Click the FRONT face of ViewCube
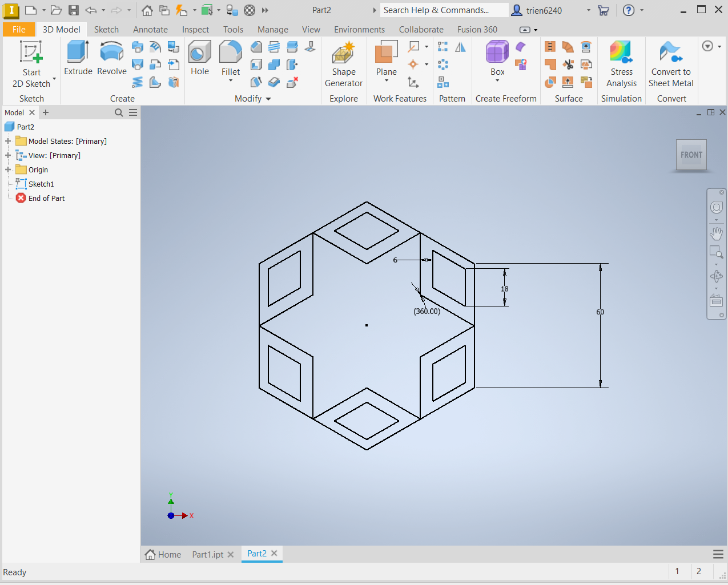The width and height of the screenshot is (728, 585). [x=691, y=155]
